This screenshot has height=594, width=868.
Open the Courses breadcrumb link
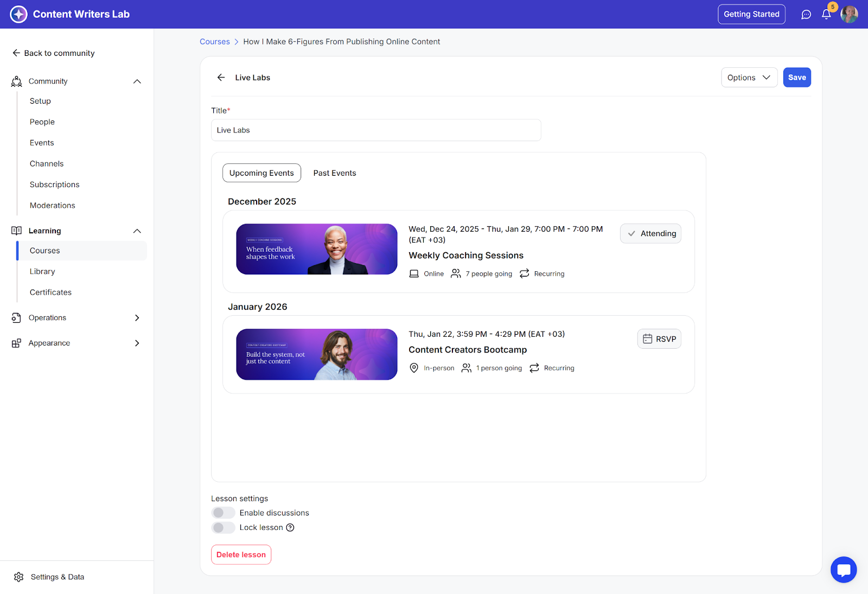coord(215,42)
